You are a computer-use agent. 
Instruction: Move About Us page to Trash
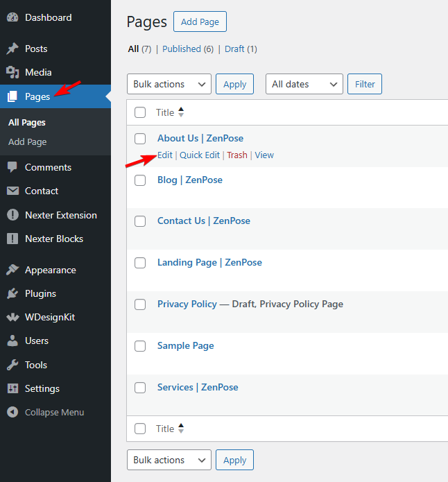pos(237,155)
